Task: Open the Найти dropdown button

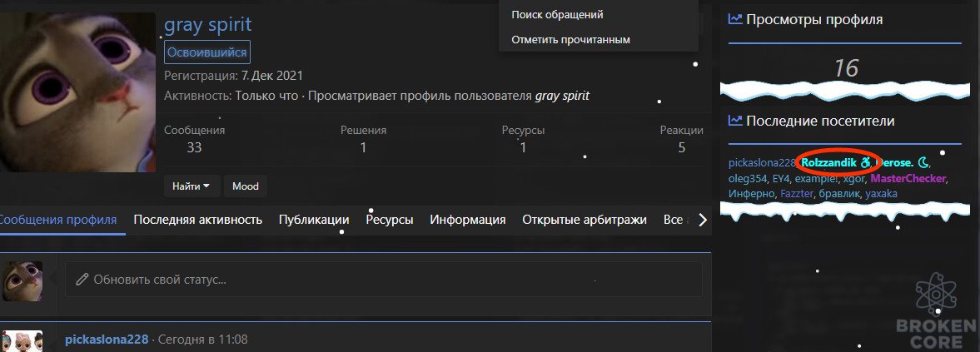Action: (192, 186)
